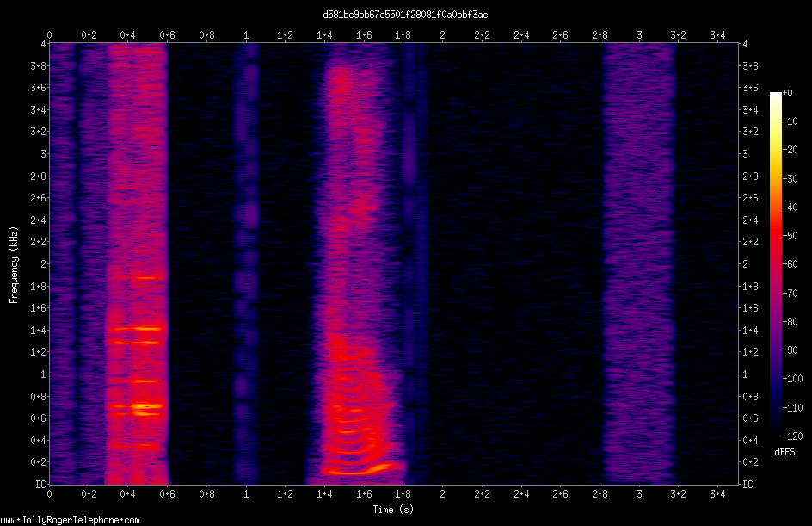Select the "-80" color scale label
This screenshot has height=526, width=812.
tap(790, 322)
